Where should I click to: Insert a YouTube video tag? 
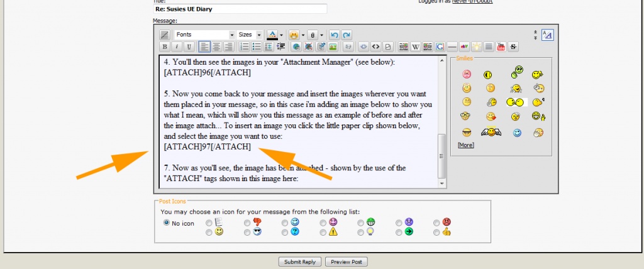501,47
